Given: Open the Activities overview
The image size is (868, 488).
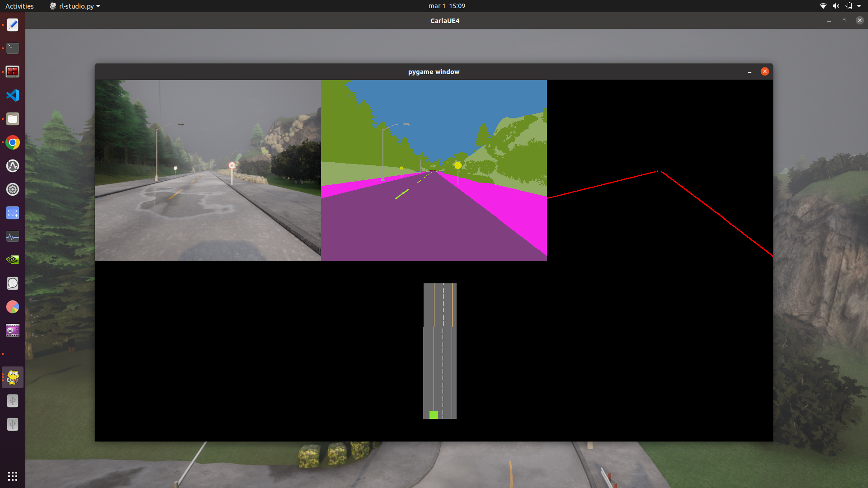Looking at the screenshot, I should pyautogui.click(x=19, y=6).
